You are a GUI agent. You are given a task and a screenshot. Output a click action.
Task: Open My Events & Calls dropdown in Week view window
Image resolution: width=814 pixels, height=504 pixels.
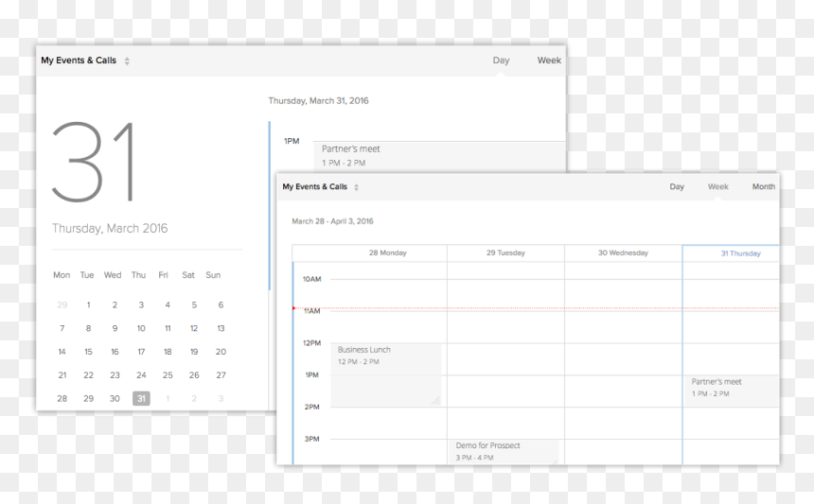320,186
